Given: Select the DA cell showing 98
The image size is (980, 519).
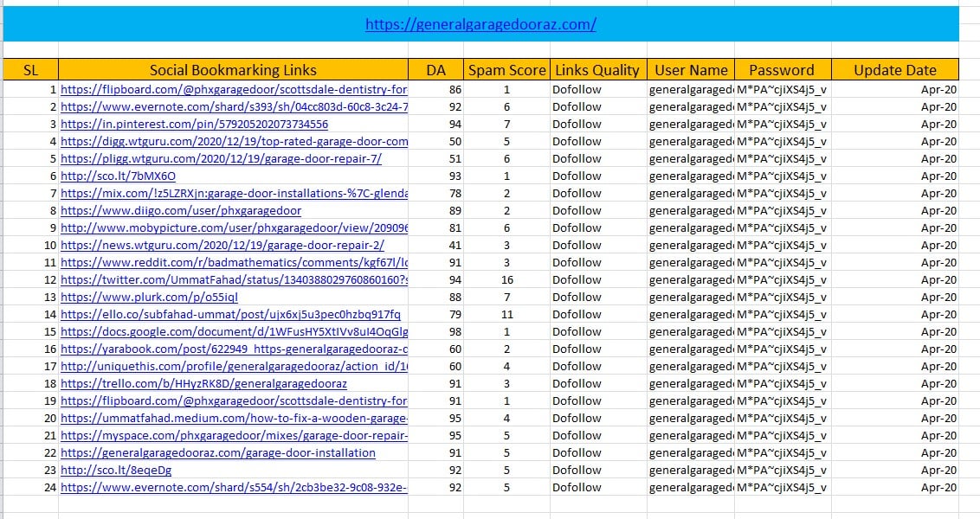Looking at the screenshot, I should coord(436,331).
